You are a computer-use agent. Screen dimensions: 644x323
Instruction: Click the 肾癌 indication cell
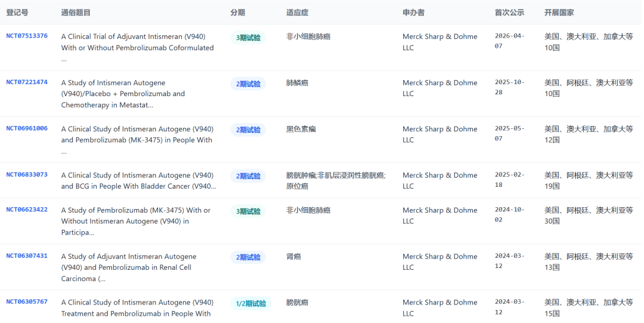point(293,256)
